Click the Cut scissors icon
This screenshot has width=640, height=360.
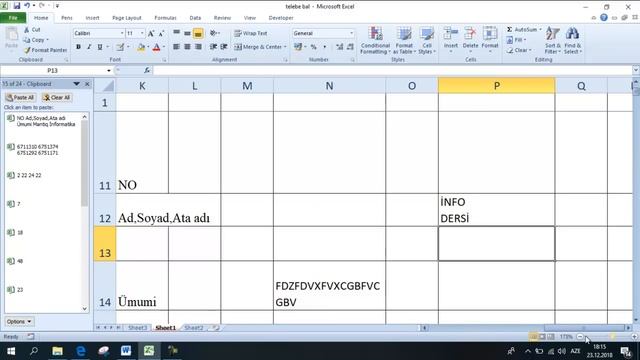(27, 30)
